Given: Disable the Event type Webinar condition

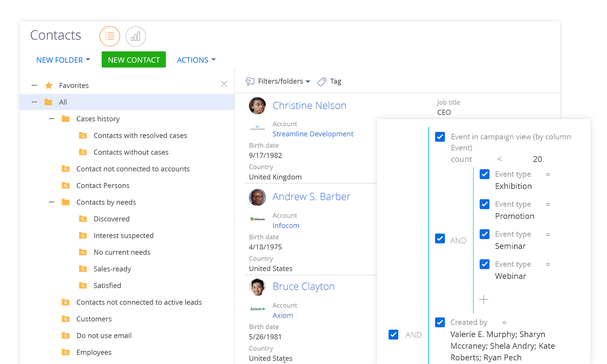Looking at the screenshot, I should click(484, 264).
